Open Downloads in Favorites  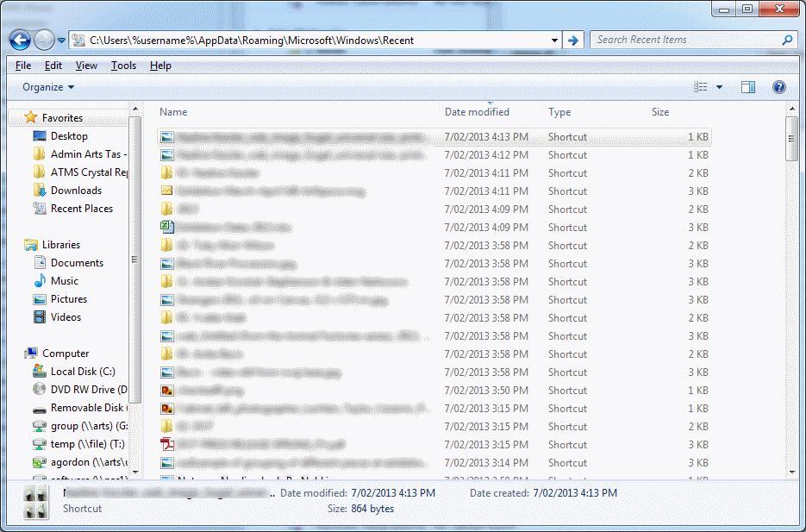tap(76, 191)
